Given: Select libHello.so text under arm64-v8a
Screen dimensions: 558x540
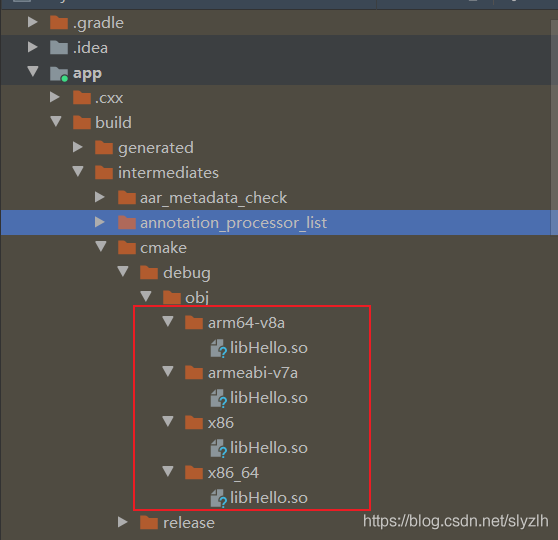Looking at the screenshot, I should pyautogui.click(x=269, y=348).
